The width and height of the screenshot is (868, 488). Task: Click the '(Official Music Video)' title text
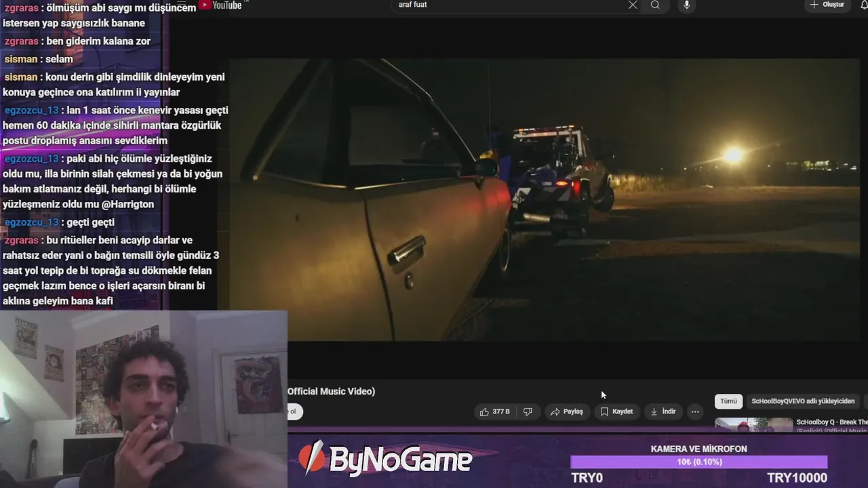click(x=331, y=391)
